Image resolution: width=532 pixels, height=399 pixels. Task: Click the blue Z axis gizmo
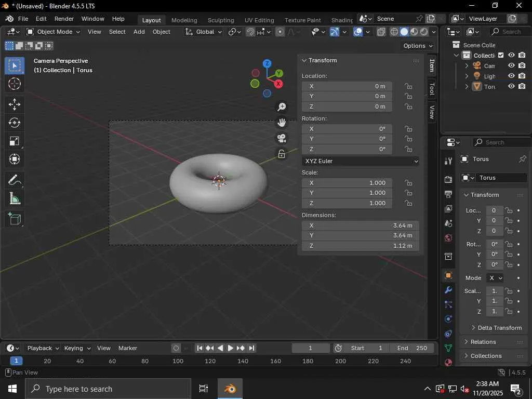point(267,63)
